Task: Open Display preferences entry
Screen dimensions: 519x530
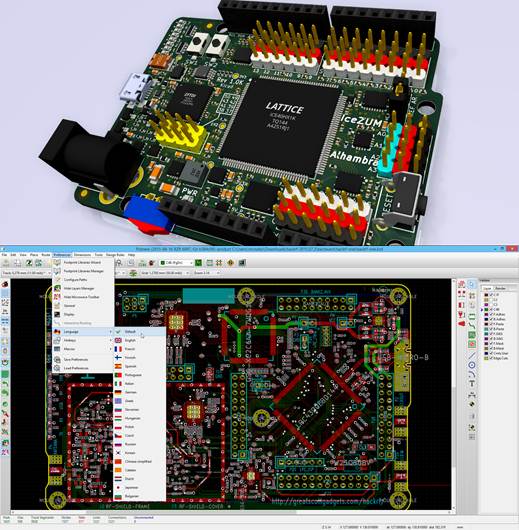Action: (83, 314)
